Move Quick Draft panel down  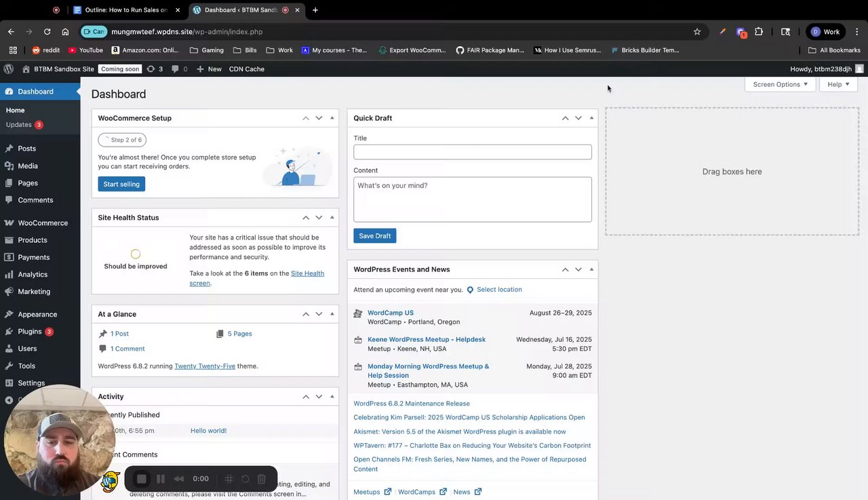(578, 118)
